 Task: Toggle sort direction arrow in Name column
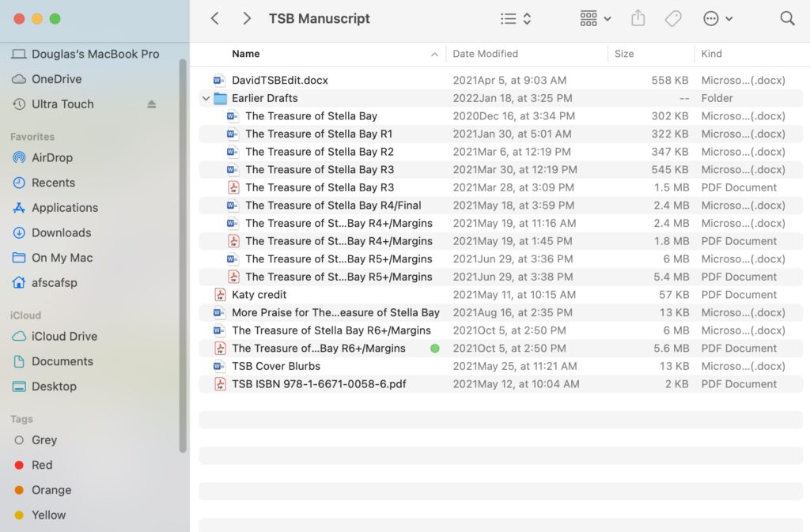pyautogui.click(x=434, y=55)
